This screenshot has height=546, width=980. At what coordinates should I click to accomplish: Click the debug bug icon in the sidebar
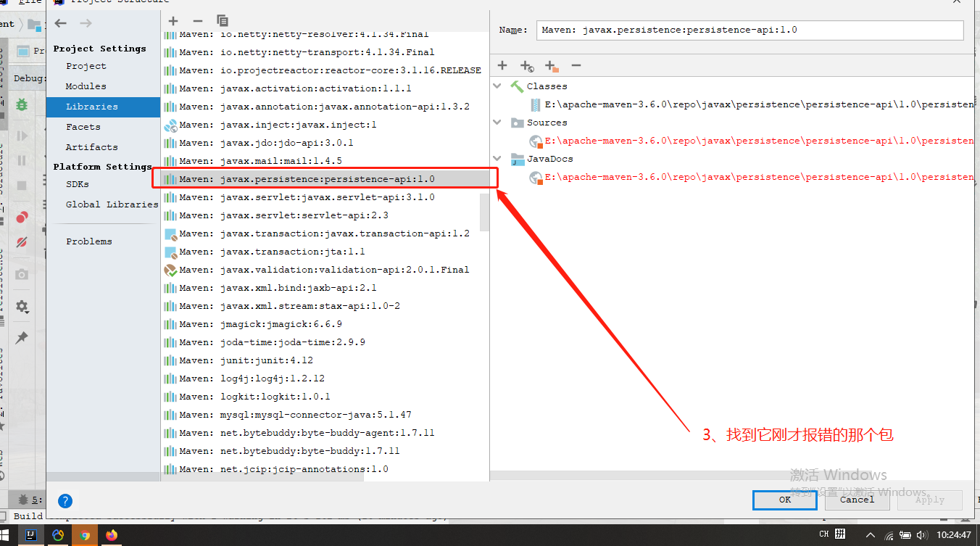tap(22, 104)
